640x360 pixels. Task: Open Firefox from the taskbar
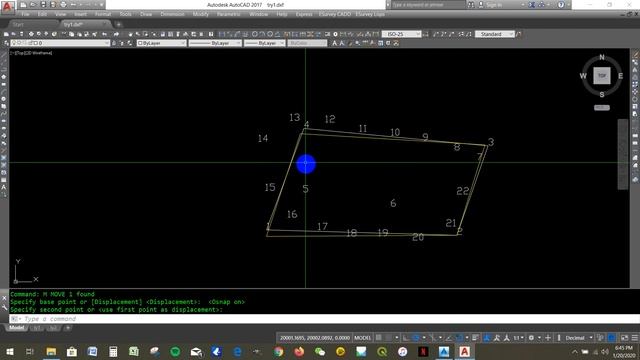[x=299, y=351]
